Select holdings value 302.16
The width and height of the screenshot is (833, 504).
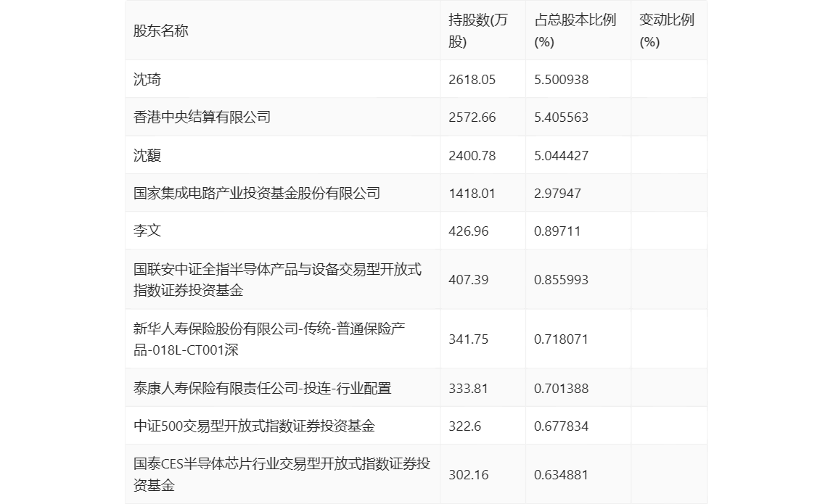coord(468,475)
